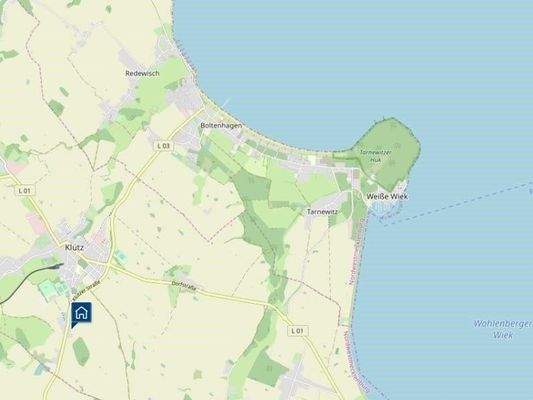Select the Weiße Wiek marina harbor

[x=386, y=208]
